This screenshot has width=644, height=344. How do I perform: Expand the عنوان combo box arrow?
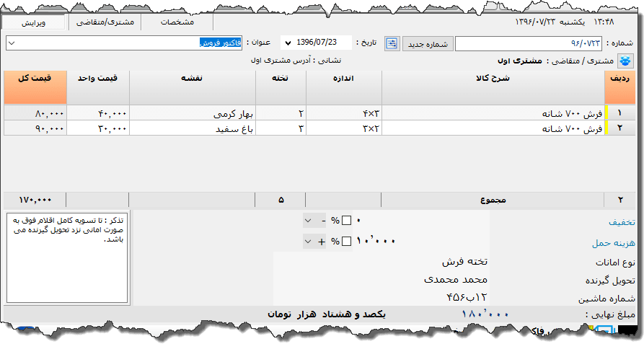pyautogui.click(x=12, y=43)
